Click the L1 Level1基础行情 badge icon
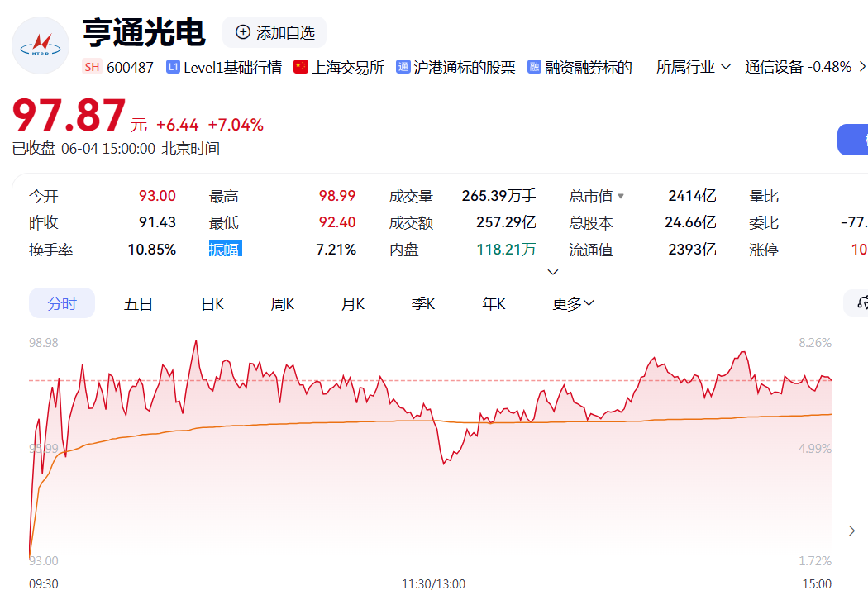This screenshot has width=868, height=600. pos(173,67)
